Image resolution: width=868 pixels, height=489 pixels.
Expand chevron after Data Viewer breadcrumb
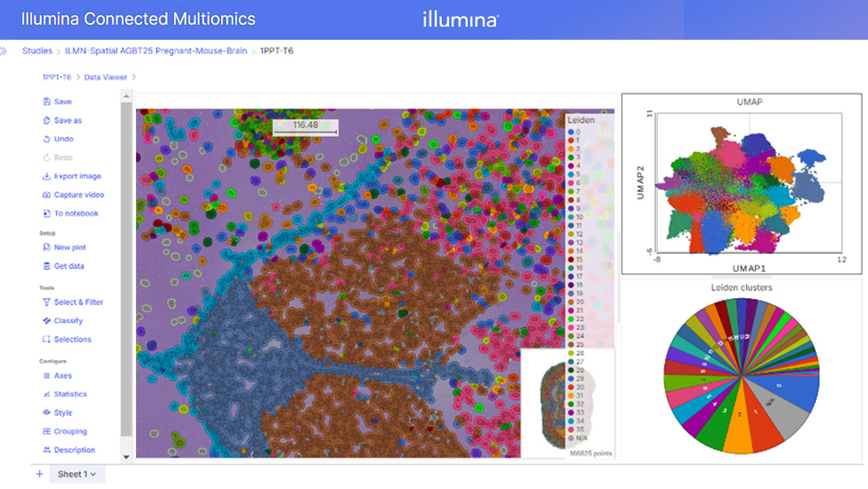(x=134, y=78)
